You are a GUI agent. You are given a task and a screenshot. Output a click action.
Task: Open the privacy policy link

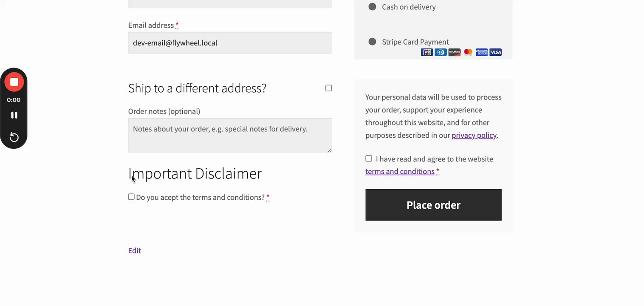click(474, 135)
